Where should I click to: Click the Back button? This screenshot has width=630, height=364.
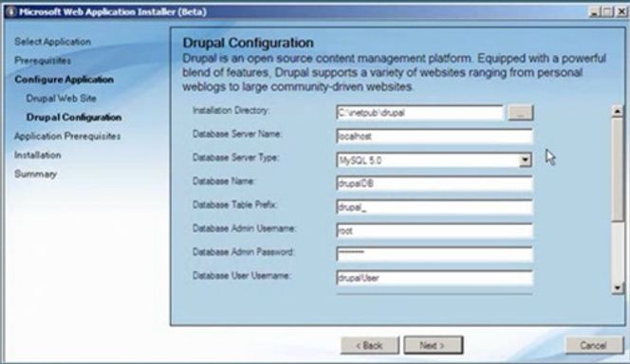tap(370, 346)
